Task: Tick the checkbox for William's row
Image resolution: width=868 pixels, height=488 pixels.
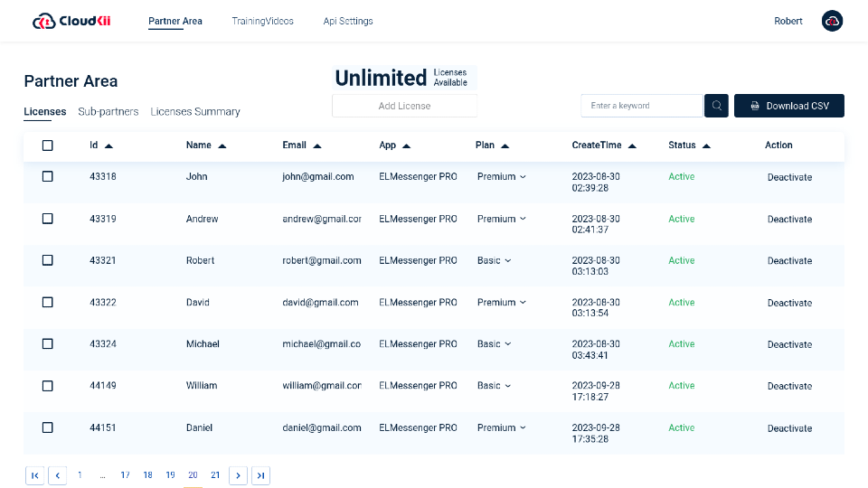Action: [x=48, y=386]
